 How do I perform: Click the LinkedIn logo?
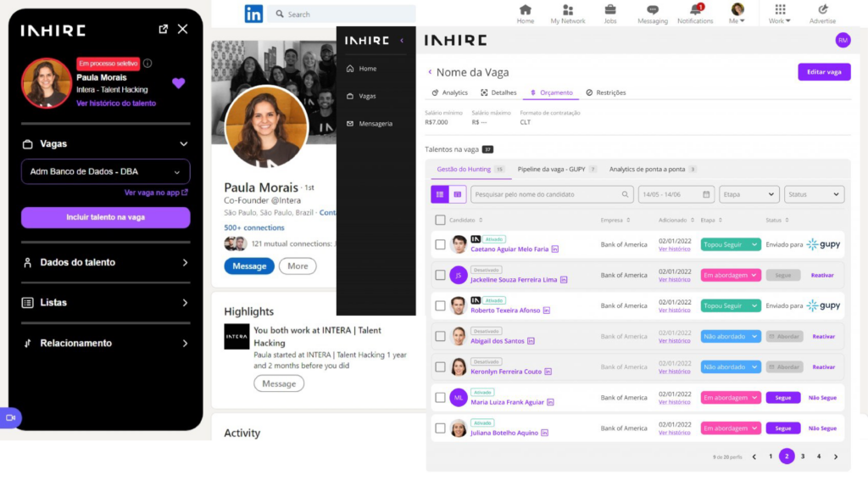point(253,14)
